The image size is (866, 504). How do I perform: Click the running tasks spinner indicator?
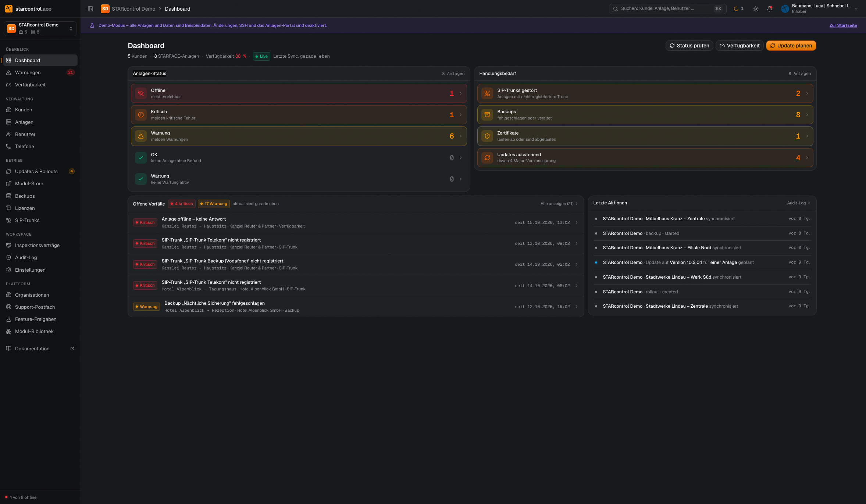pos(738,9)
